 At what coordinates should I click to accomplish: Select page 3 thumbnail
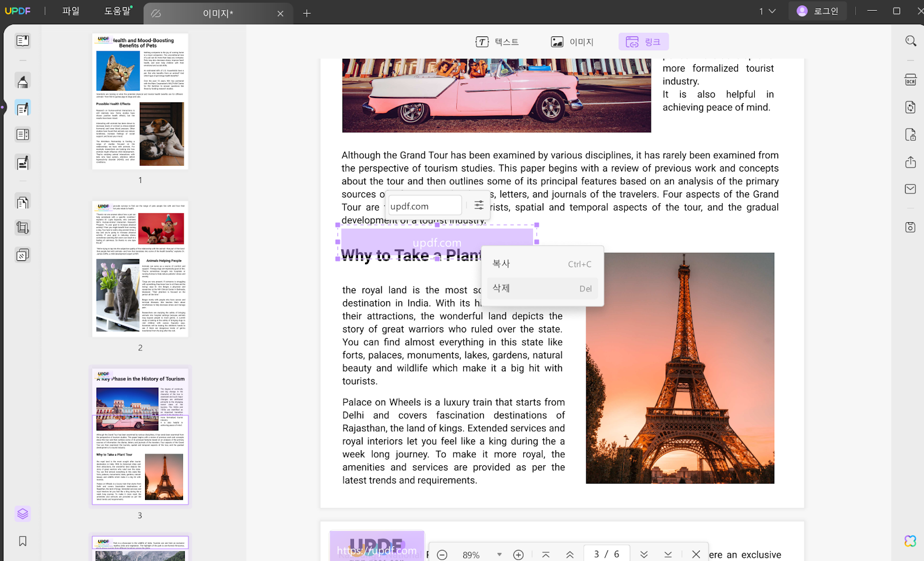(x=140, y=436)
